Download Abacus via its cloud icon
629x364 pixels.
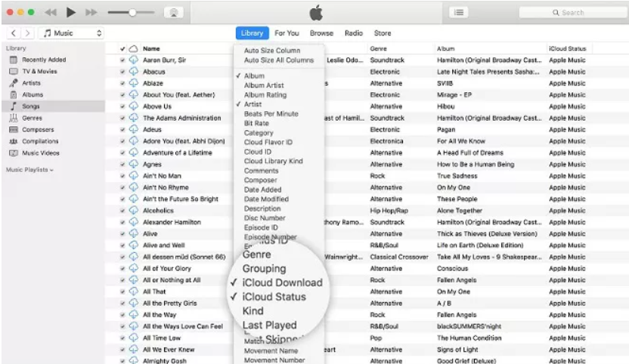click(x=133, y=72)
